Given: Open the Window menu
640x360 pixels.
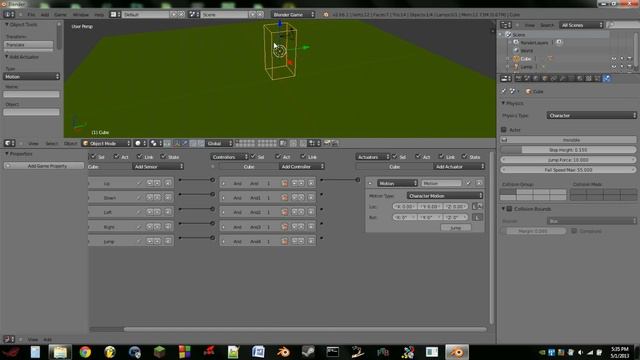Looking at the screenshot, I should click(80, 14).
